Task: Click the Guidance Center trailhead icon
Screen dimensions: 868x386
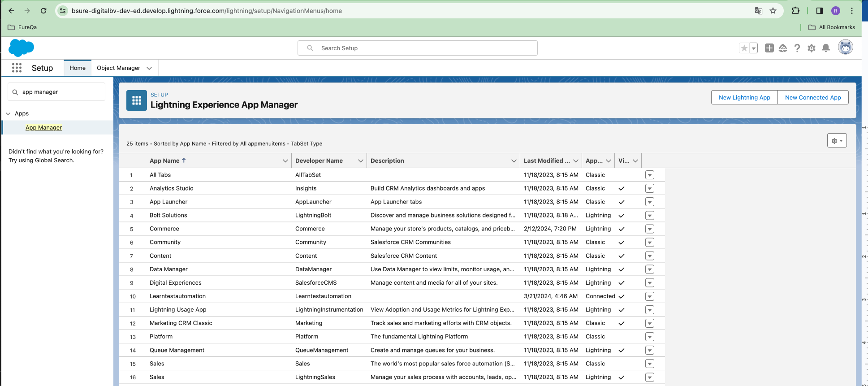Action: click(783, 48)
